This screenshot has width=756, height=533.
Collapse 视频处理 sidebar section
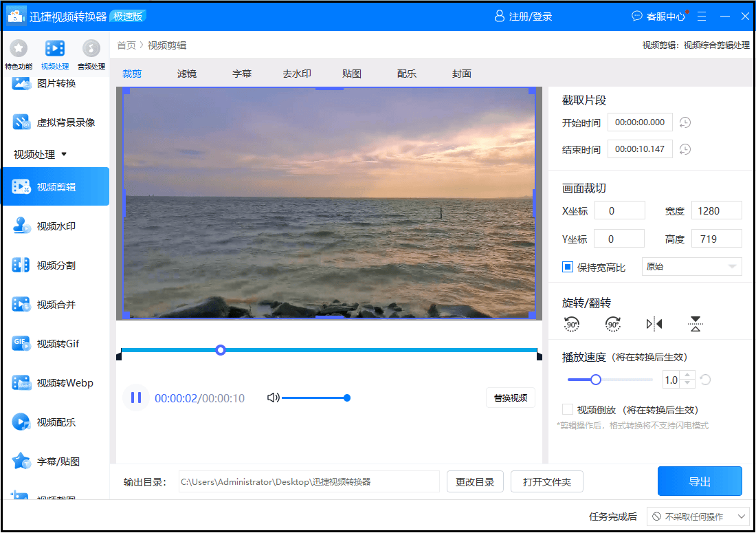pyautogui.click(x=64, y=155)
